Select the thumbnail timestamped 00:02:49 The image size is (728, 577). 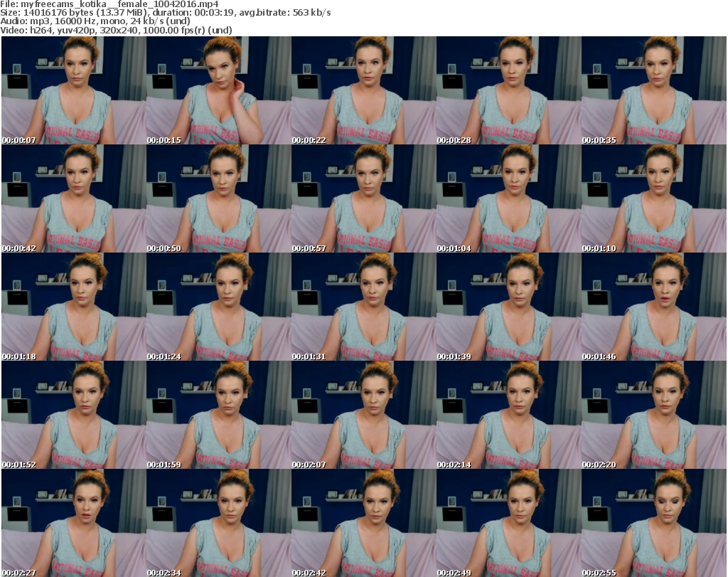point(508,523)
